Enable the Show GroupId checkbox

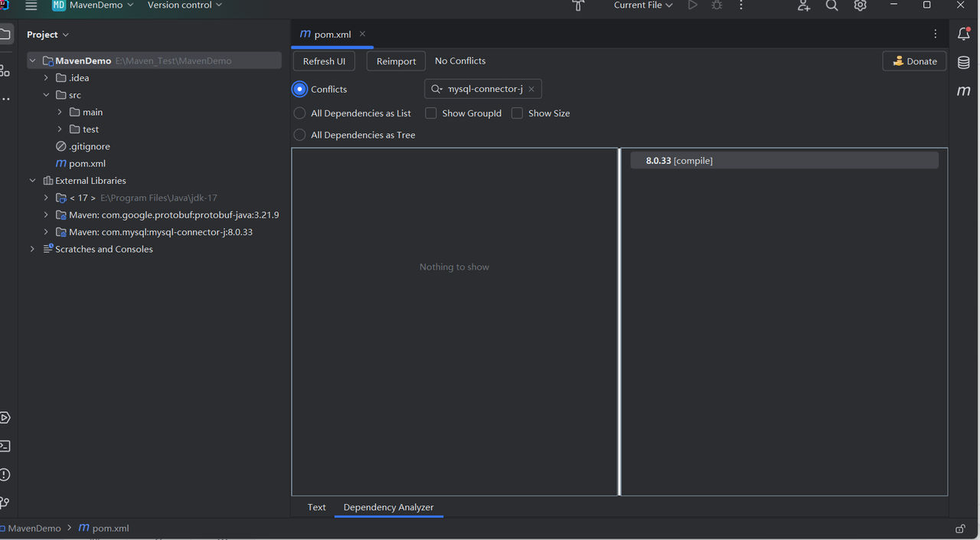[x=431, y=113]
